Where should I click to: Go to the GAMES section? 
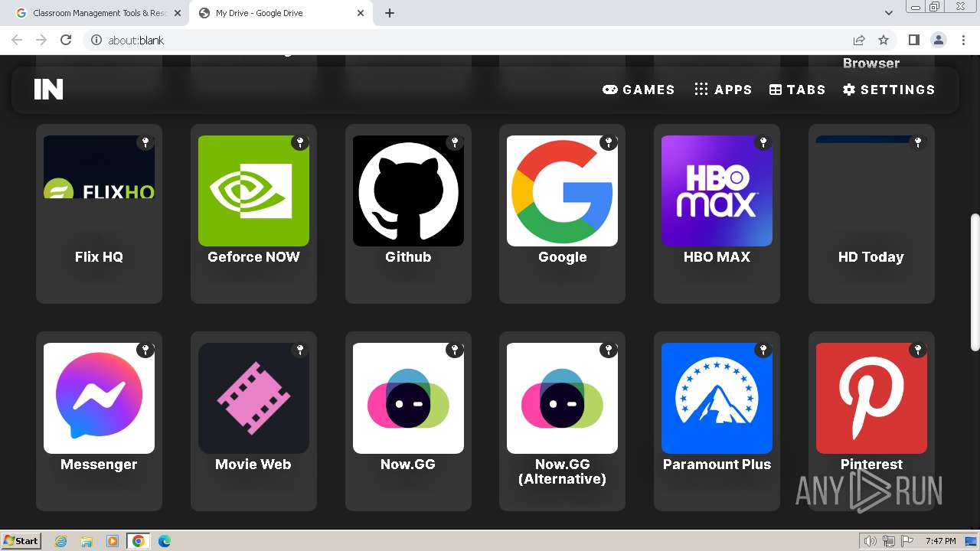(639, 90)
